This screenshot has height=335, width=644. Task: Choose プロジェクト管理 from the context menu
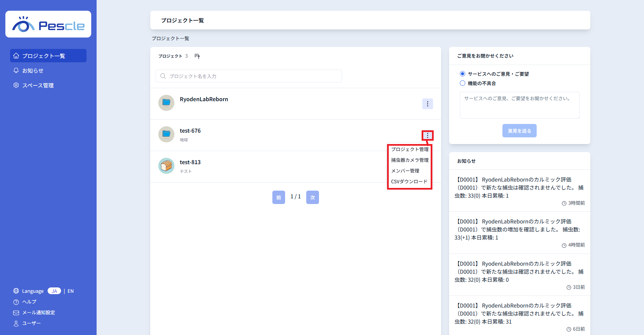pyautogui.click(x=410, y=149)
